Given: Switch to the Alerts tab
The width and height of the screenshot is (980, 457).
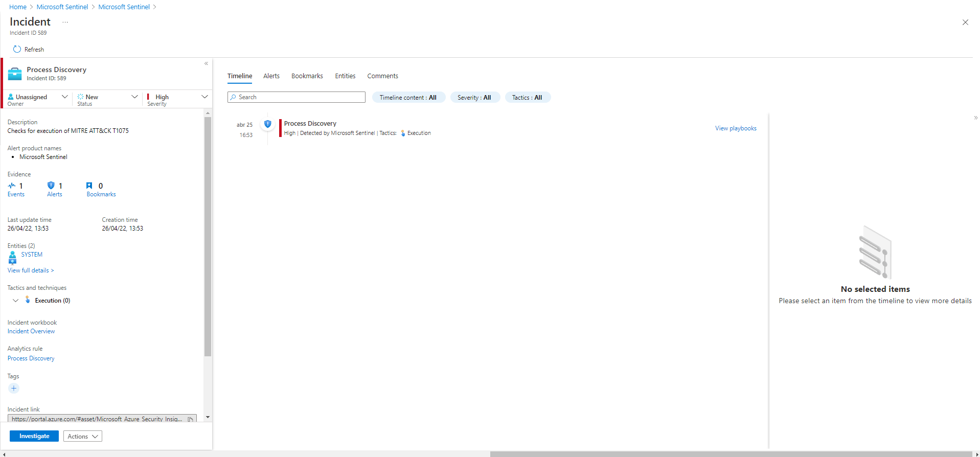Looking at the screenshot, I should (271, 76).
